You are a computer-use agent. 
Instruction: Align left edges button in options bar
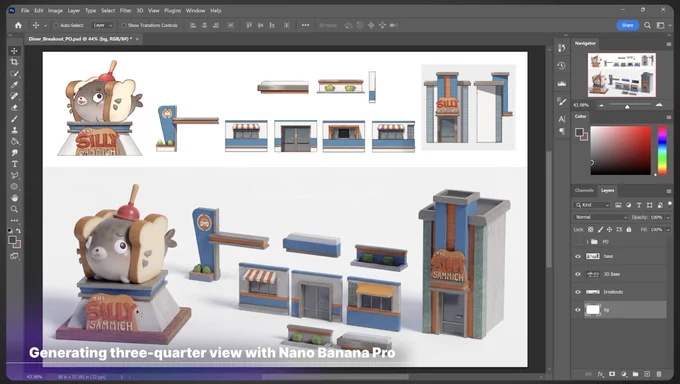point(193,25)
